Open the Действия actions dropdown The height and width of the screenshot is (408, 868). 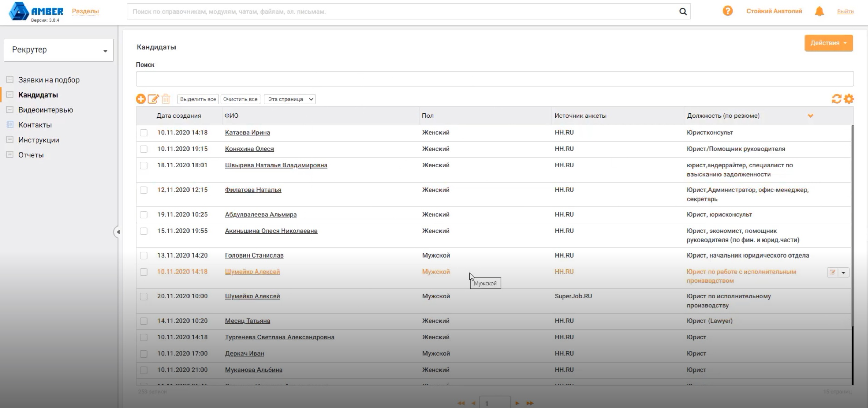pyautogui.click(x=828, y=43)
